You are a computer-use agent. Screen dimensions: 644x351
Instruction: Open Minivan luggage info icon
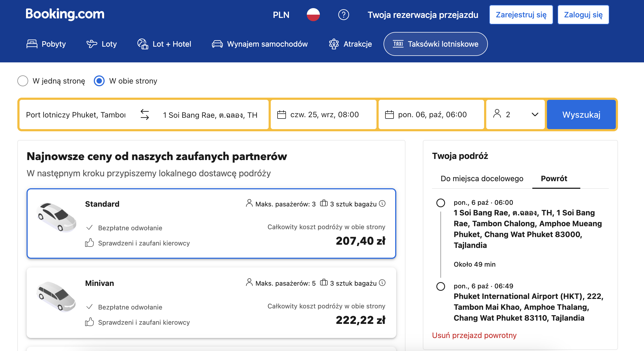coord(382,283)
